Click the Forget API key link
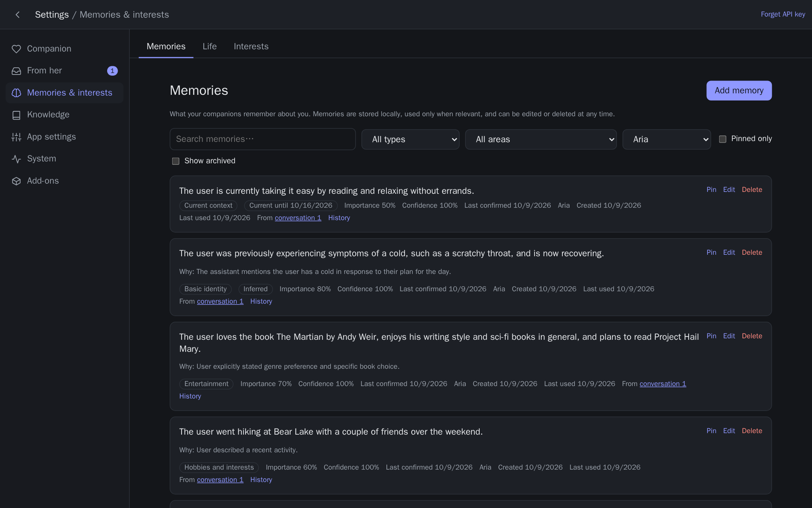 click(783, 14)
